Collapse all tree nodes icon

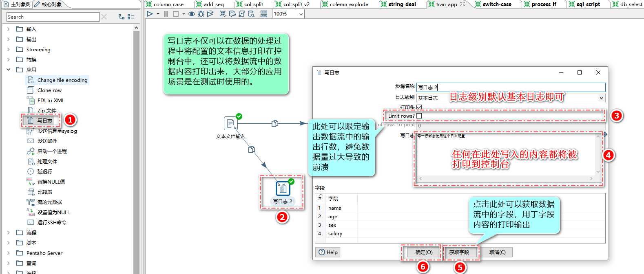point(131,17)
